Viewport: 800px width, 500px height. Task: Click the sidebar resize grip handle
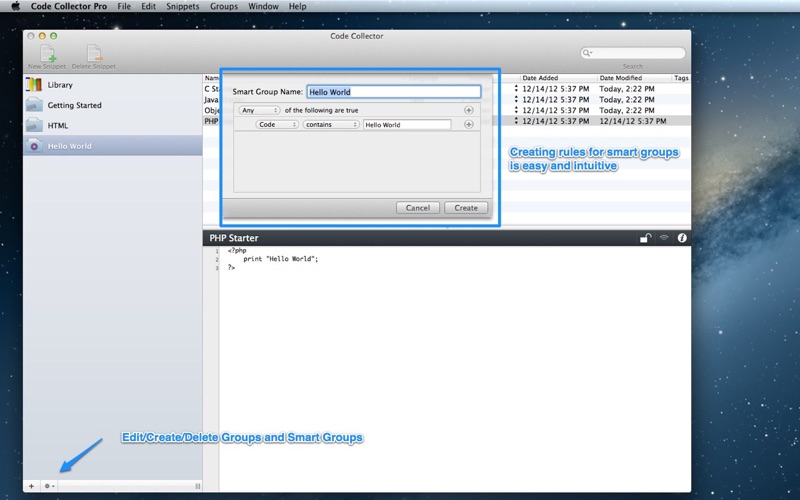197,486
